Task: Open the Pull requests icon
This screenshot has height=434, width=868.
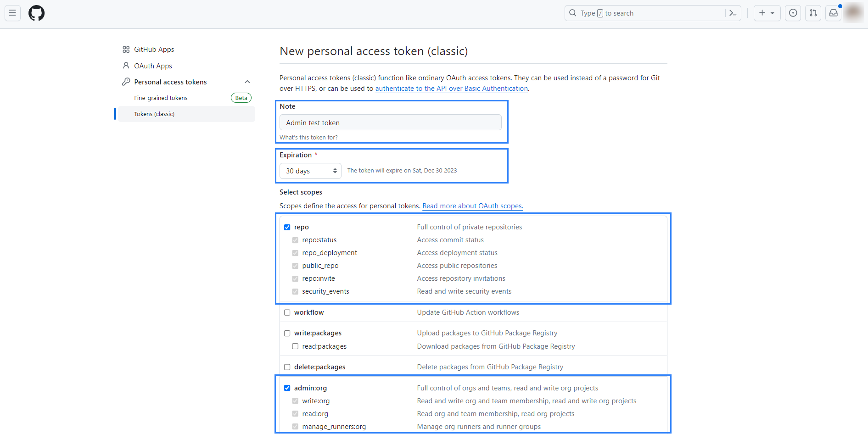Action: pos(813,13)
